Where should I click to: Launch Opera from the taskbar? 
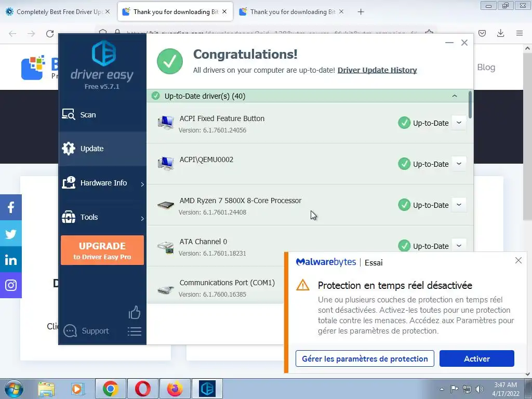[x=142, y=389]
